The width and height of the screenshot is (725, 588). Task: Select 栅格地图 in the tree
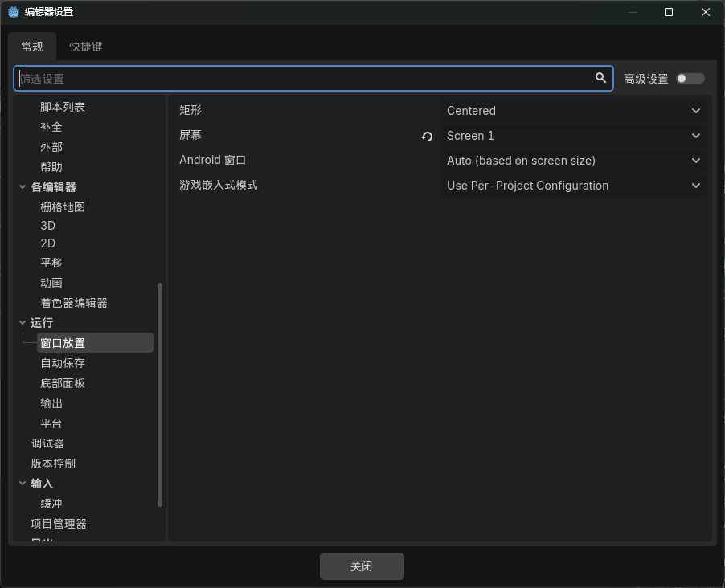63,207
